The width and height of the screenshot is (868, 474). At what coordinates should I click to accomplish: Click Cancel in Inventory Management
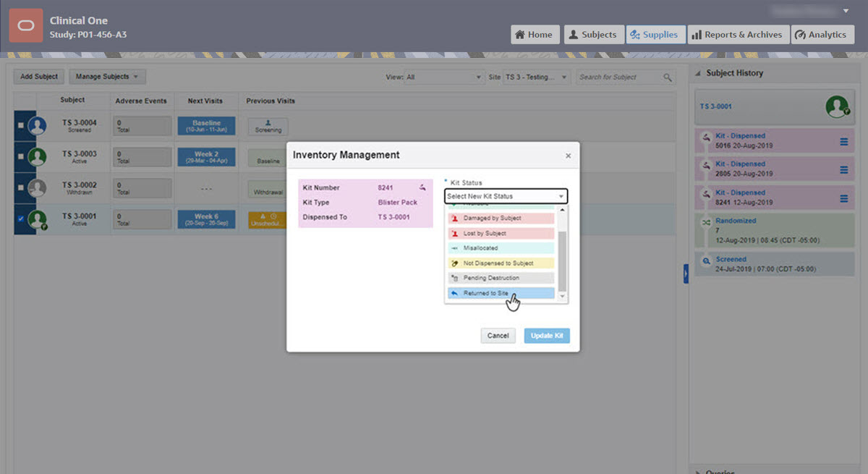[498, 336]
